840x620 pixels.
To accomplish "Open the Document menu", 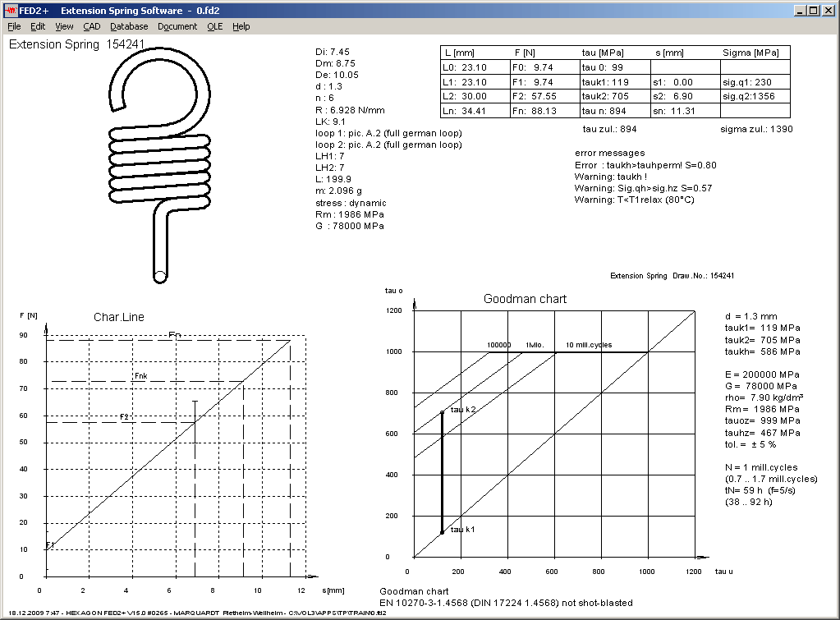I will (x=177, y=26).
